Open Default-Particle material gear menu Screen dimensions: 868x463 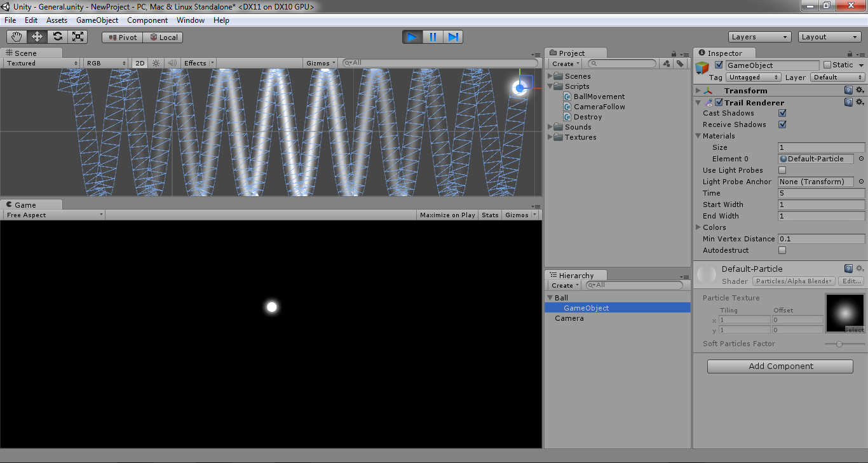pos(860,269)
